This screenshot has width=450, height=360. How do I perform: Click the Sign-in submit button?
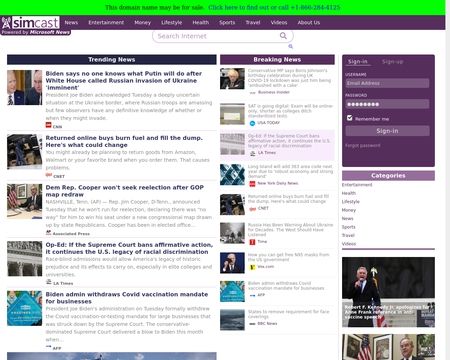point(387,131)
